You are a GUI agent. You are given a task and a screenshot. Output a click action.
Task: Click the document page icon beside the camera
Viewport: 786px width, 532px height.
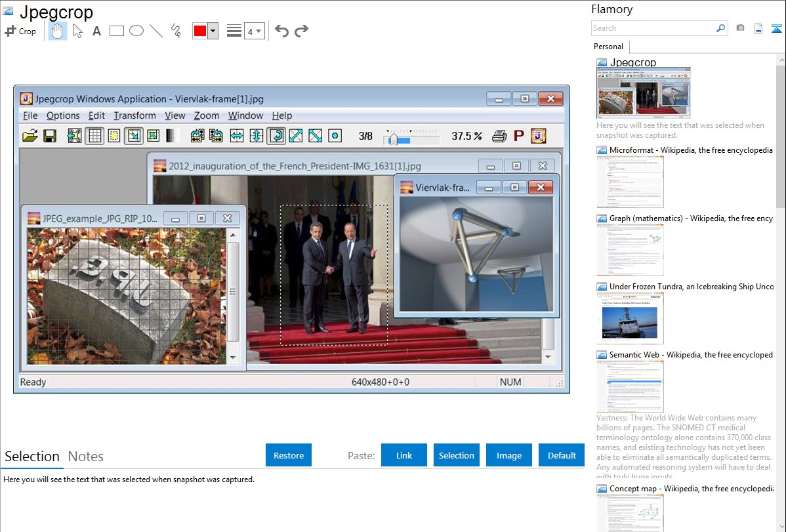(758, 28)
